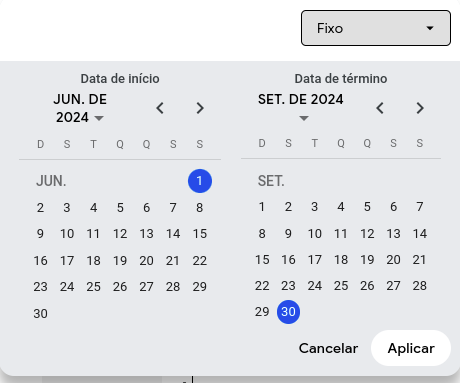Cancel the date selection with Cancelar
Viewport: 460px width, 383px height.
click(328, 348)
